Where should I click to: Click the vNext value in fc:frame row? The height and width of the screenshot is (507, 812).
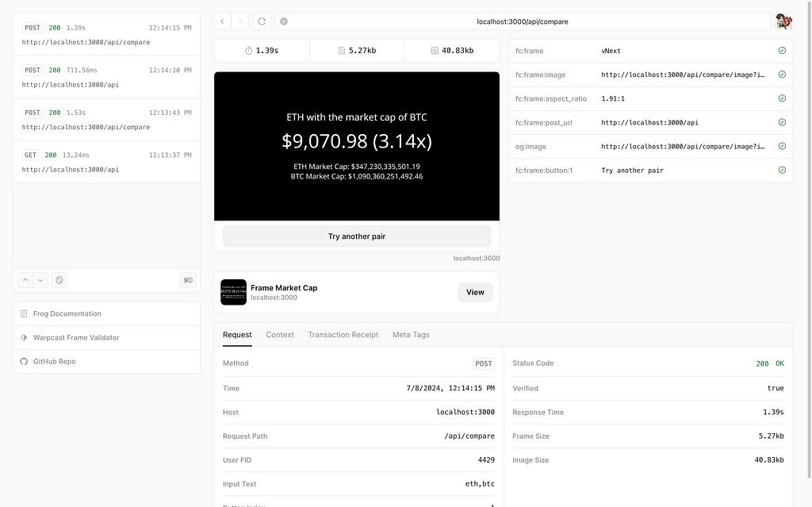point(611,51)
